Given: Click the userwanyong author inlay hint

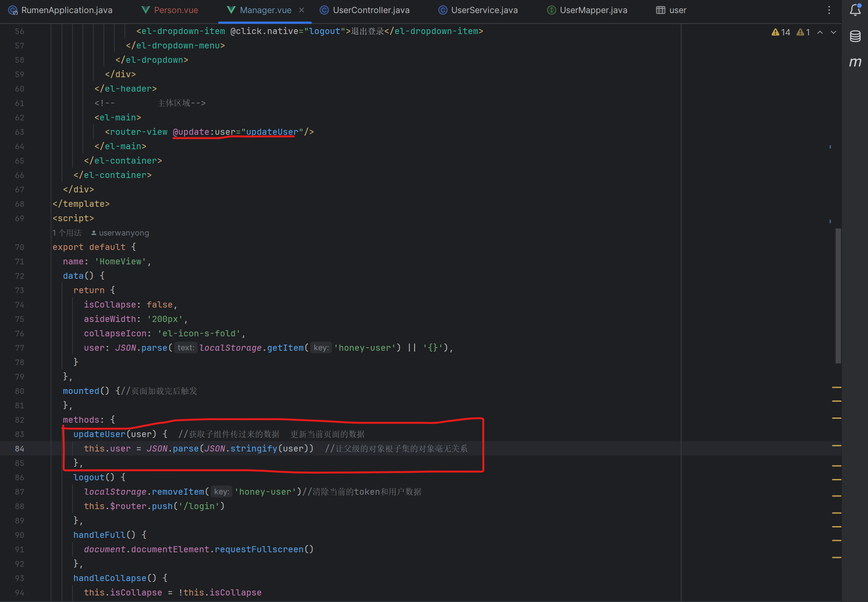Looking at the screenshot, I should tap(124, 233).
